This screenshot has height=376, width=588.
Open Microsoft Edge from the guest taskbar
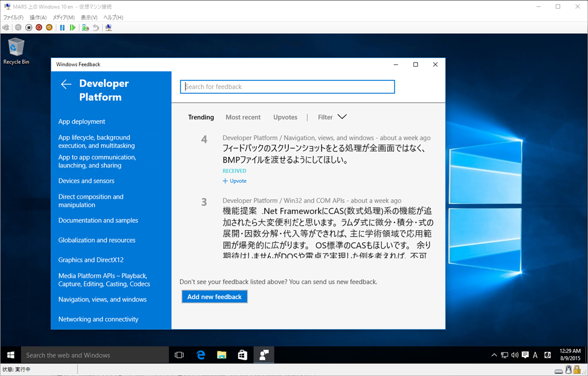pos(201,355)
